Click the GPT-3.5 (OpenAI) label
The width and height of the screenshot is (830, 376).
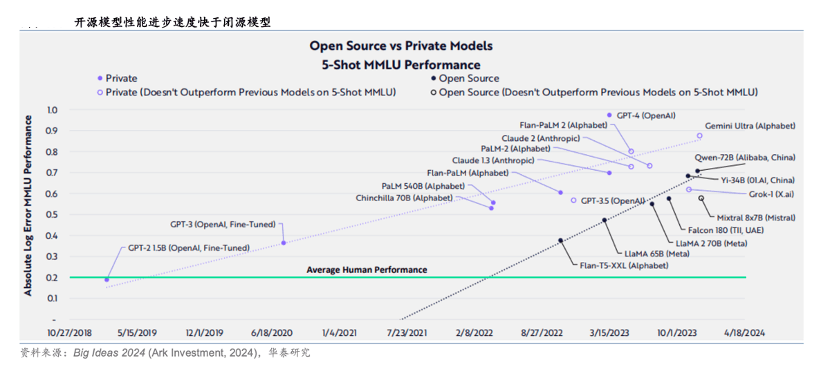tap(613, 201)
